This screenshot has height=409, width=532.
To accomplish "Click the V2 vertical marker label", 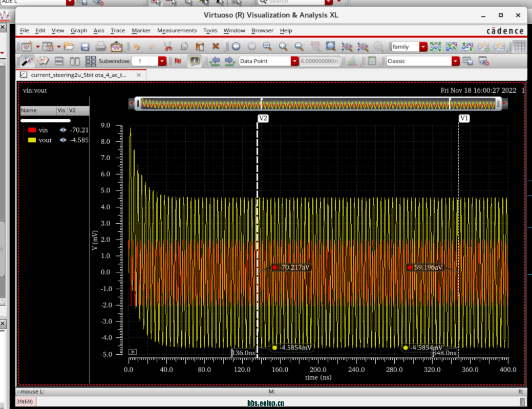I will click(x=263, y=118).
